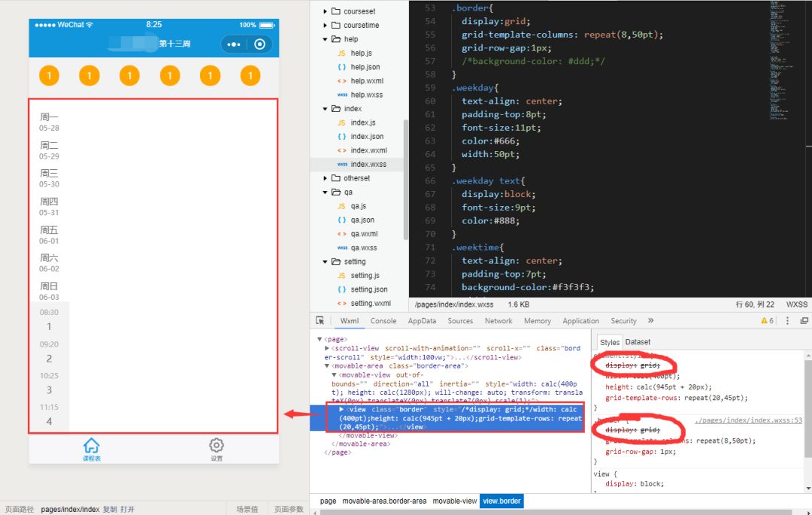Click the file tree vertical scrollbar
Image resolution: width=812 pixels, height=515 pixels.
point(405,179)
